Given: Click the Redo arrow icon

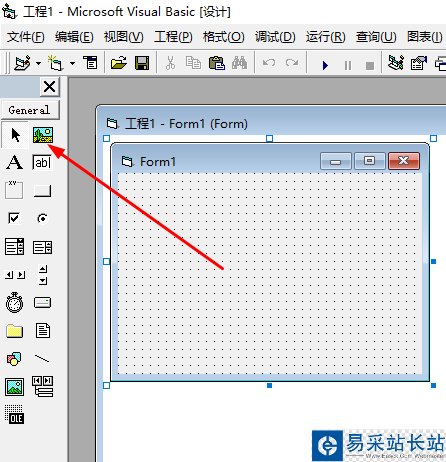Looking at the screenshot, I should coord(292,63).
